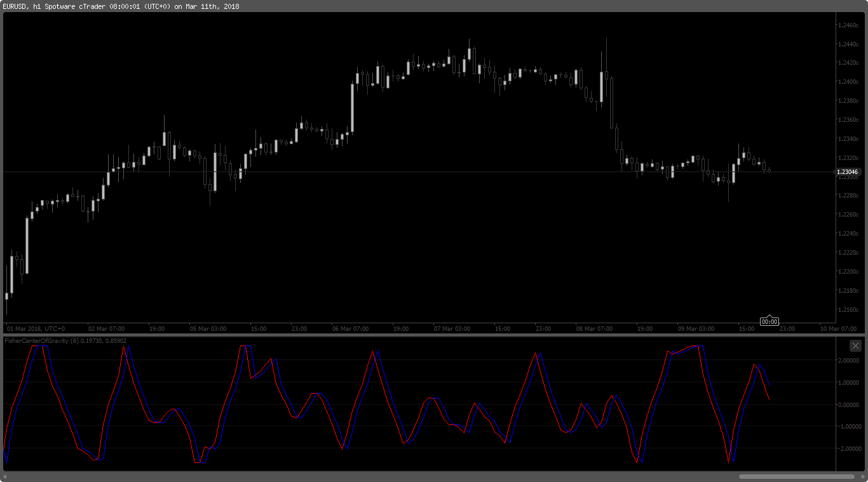Viewport: 868px width, 482px height.
Task: Click the 2.00000 indicator scale value
Action: pos(850,361)
